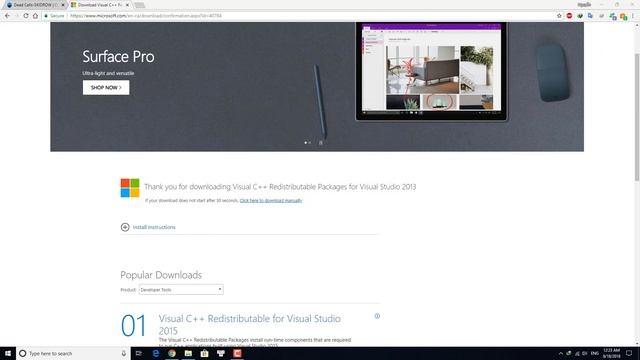640x360 pixels.
Task: Open Task View from taskbar
Action: pyautogui.click(x=139, y=353)
